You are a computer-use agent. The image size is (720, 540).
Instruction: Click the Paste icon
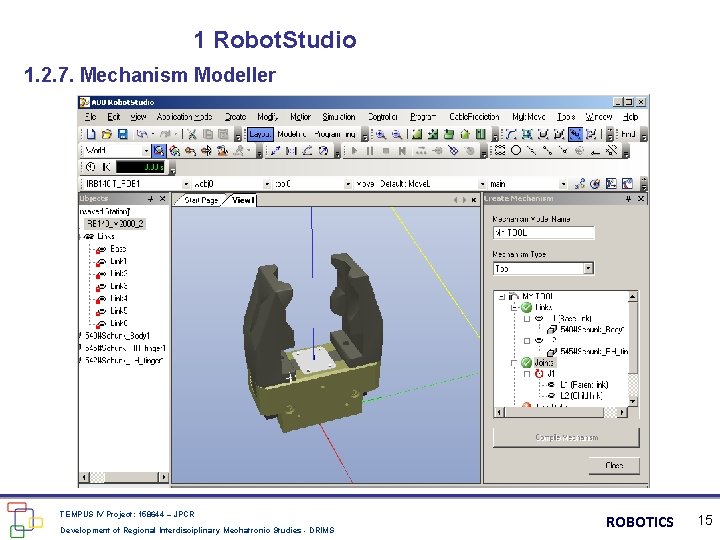tap(223, 134)
